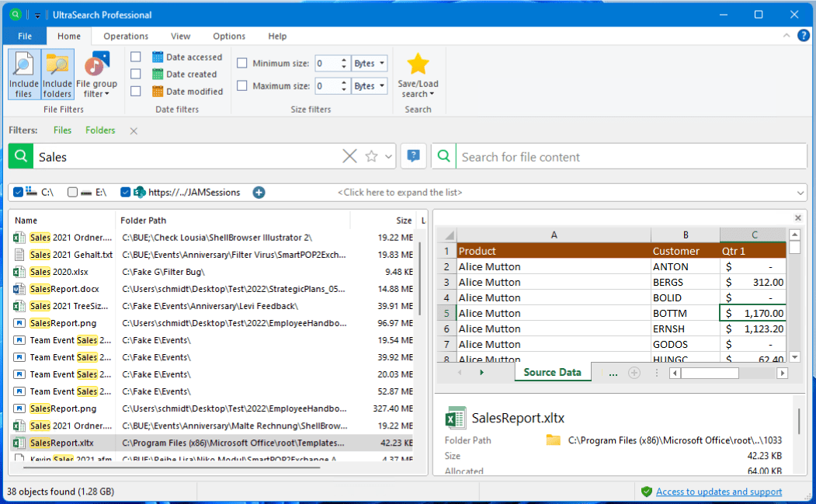Click the results list horizontal scrollbar
Image resolution: width=816 pixels, height=504 pixels.
click(172, 467)
